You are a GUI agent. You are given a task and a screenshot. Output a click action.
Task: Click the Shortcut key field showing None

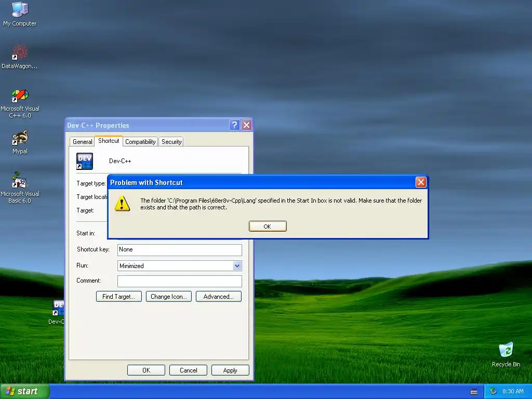click(x=179, y=250)
